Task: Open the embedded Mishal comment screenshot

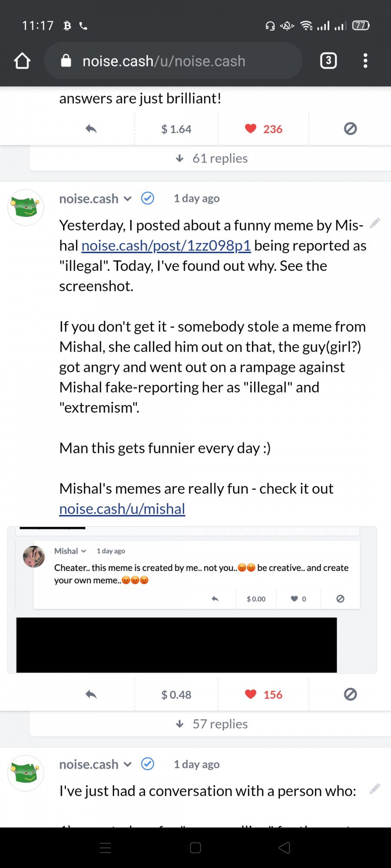Action: [x=192, y=600]
